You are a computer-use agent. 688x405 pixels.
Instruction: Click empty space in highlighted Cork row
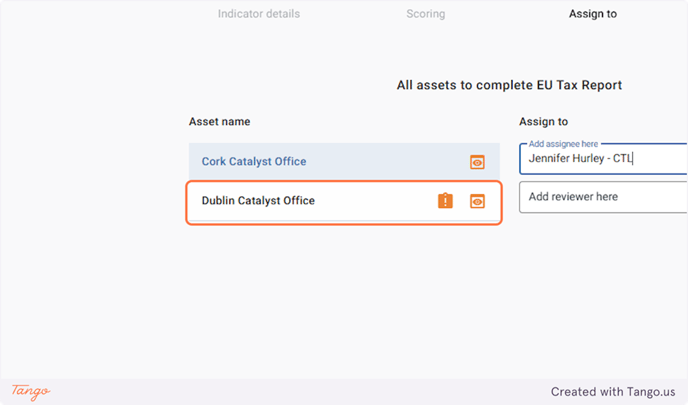click(386, 161)
